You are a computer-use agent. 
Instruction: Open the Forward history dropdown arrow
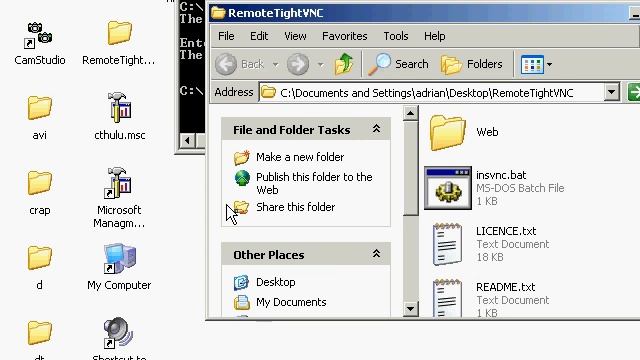point(320,64)
